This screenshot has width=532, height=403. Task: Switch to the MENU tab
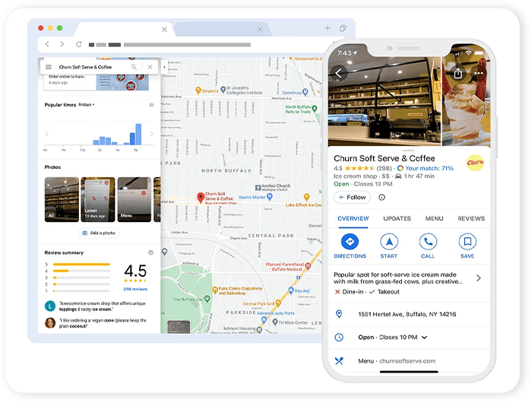coord(434,219)
